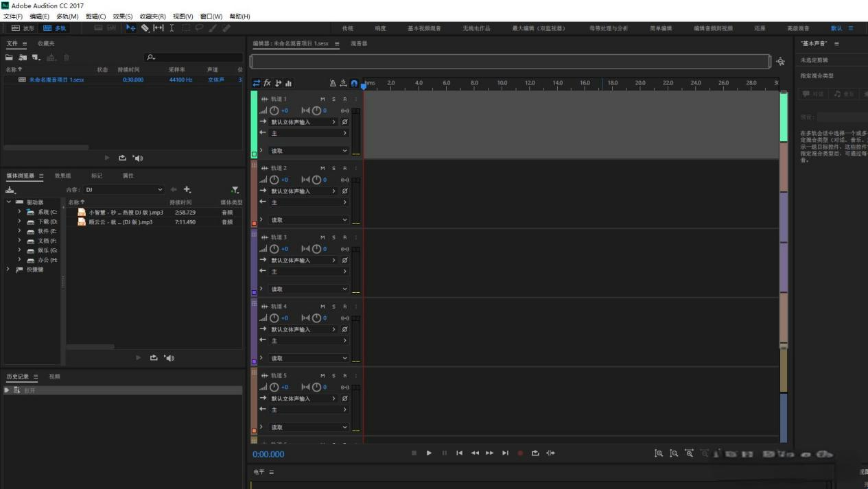Toggle the metronome icon
This screenshot has height=489, width=868.
[333, 83]
